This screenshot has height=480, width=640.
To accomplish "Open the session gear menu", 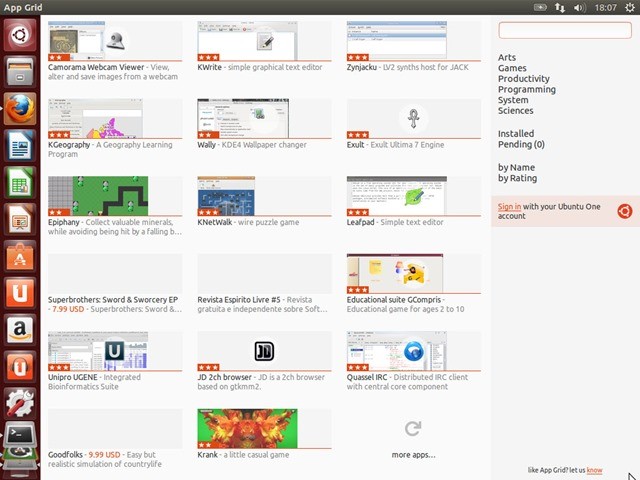I will [x=630, y=7].
